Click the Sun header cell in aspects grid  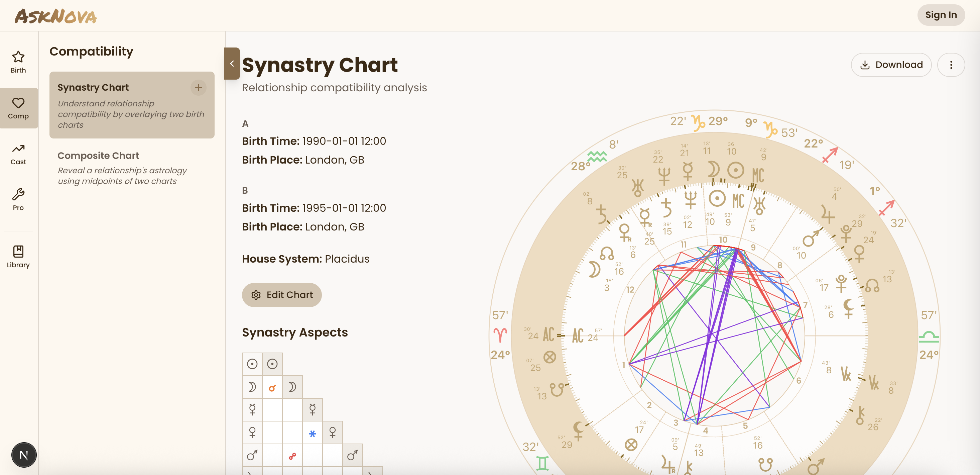pyautogui.click(x=272, y=364)
